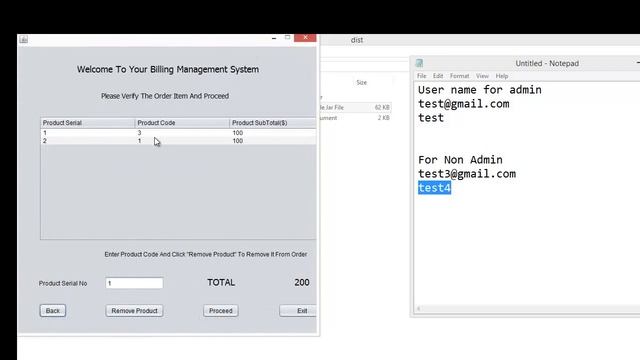Select the Jar File row in dist folder

click(355, 107)
